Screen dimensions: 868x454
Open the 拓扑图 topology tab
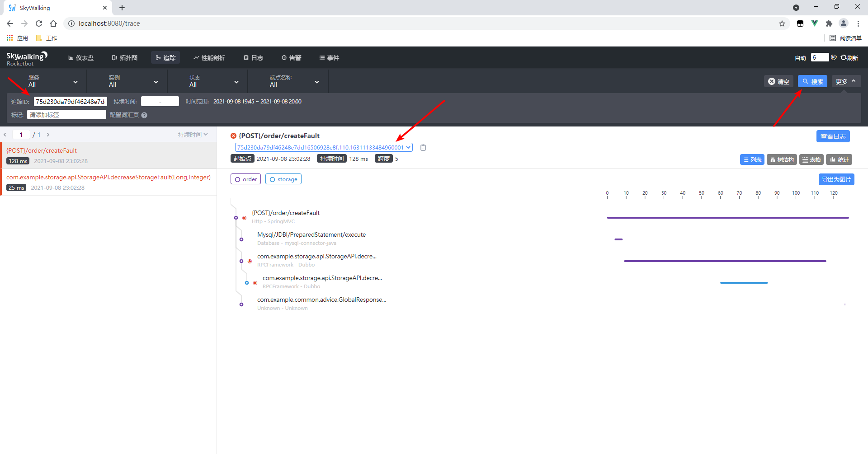tap(124, 58)
